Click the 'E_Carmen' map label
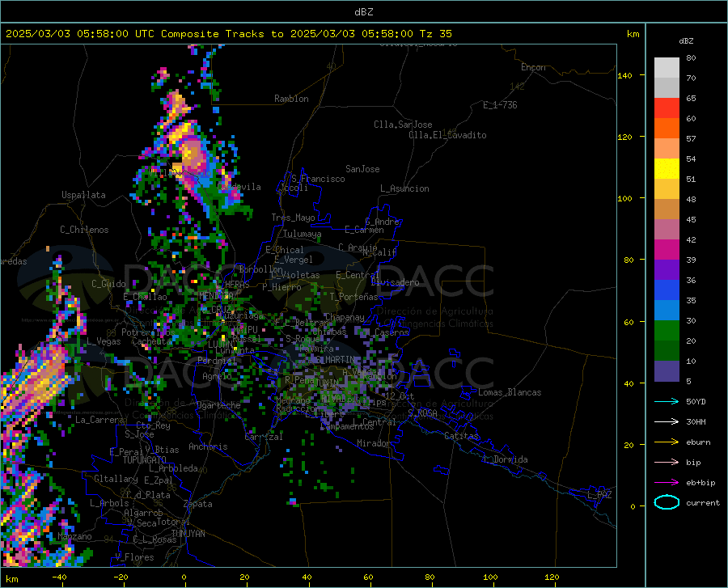This screenshot has width=728, height=588. pos(364,229)
